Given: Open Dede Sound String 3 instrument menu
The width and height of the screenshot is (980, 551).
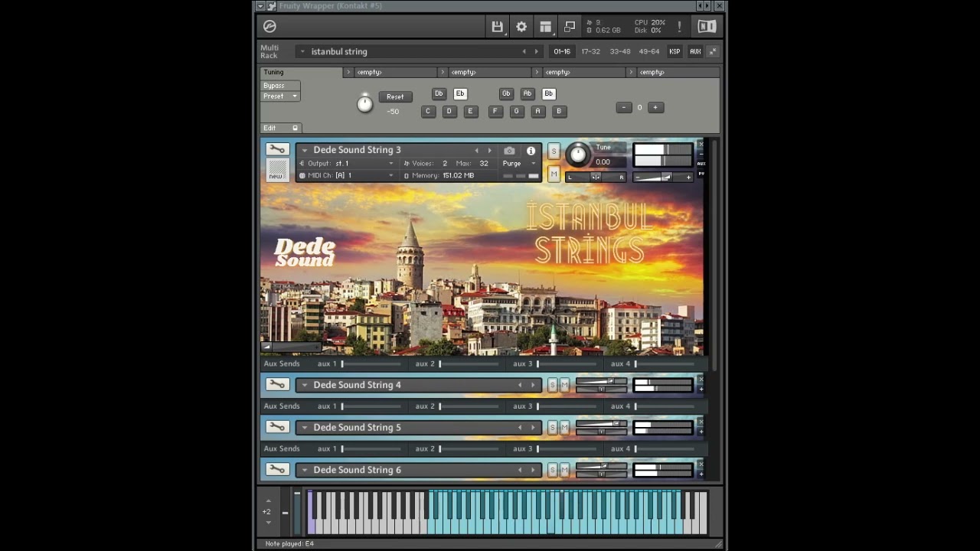Looking at the screenshot, I should (x=304, y=151).
